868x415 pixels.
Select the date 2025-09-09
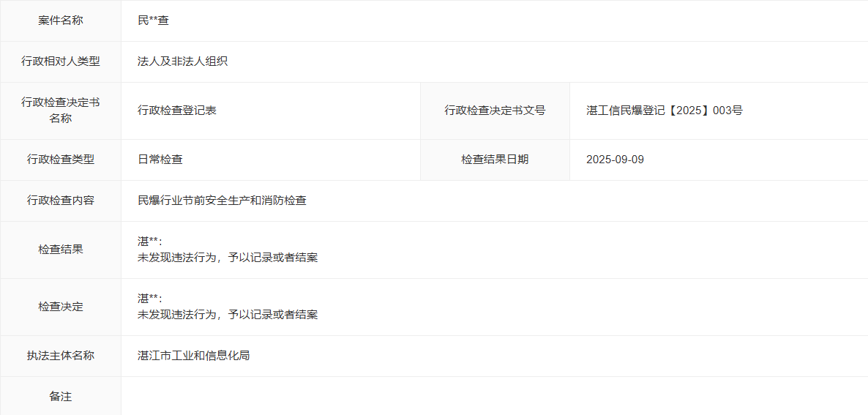pyautogui.click(x=615, y=160)
